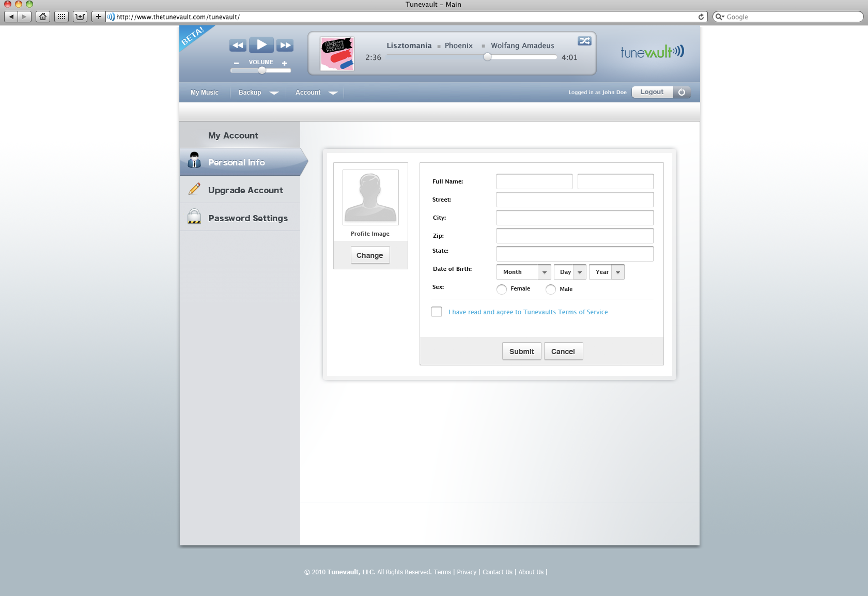
Task: Click the default profile image placeholder
Action: click(370, 197)
